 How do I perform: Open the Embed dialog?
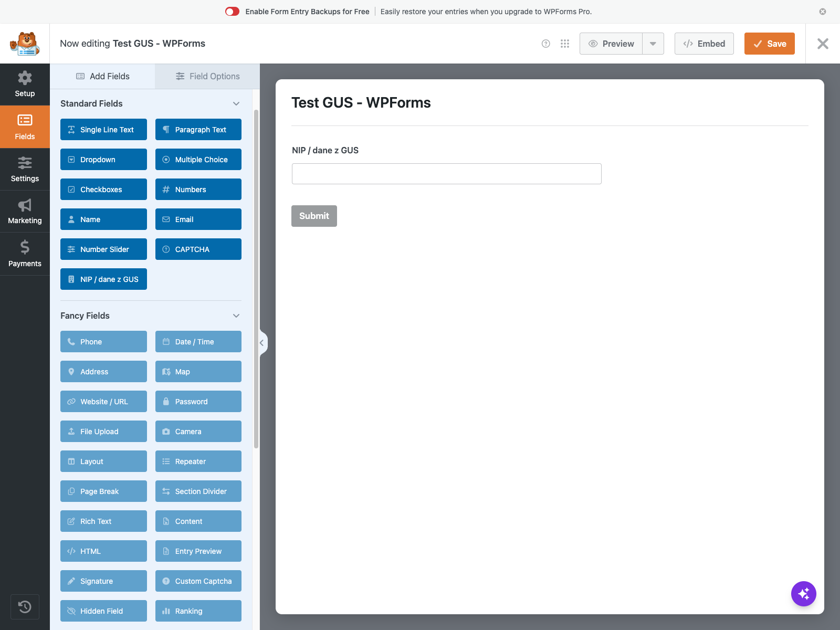tap(704, 44)
